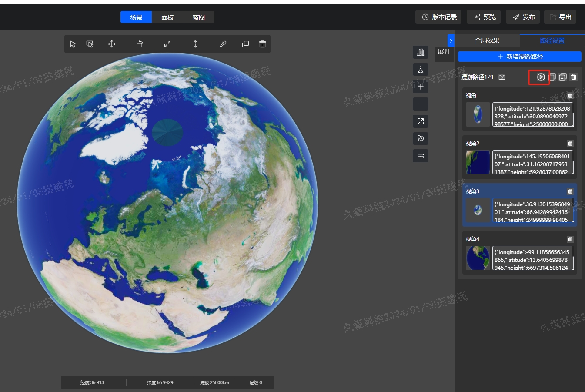Viewport: 585px width, 392px height.
Task: Click the trash icon in scene toolbar
Action: 262,44
